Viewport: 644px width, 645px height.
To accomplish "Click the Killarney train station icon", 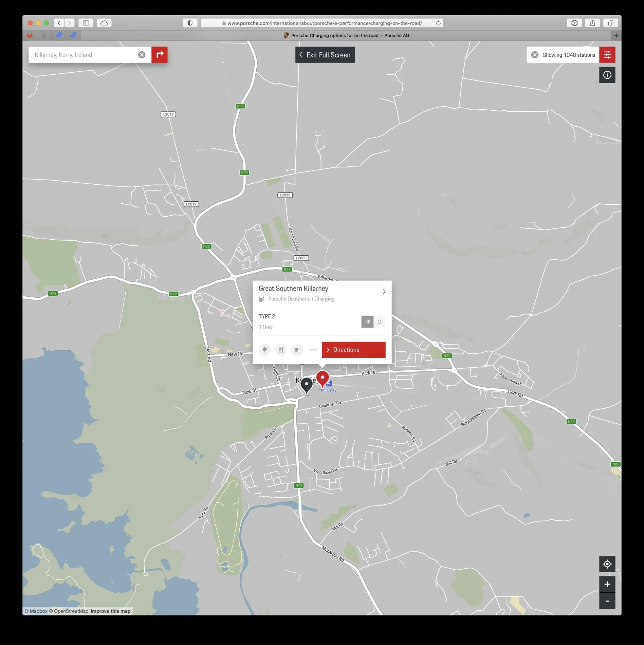I will (329, 384).
